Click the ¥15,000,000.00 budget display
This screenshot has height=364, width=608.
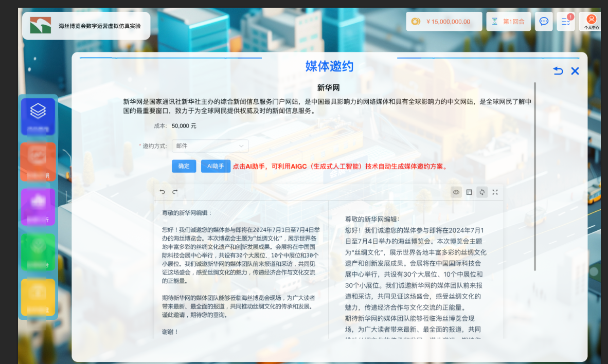444,22
